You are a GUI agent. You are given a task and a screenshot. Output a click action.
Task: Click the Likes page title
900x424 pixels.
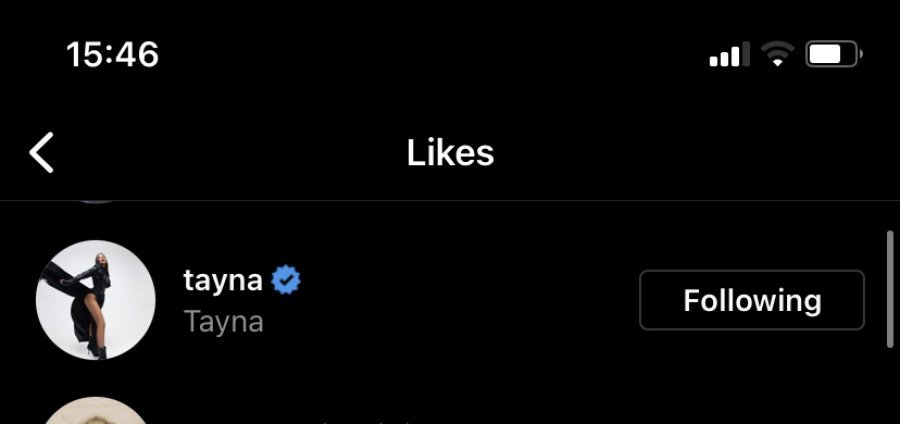(x=450, y=153)
